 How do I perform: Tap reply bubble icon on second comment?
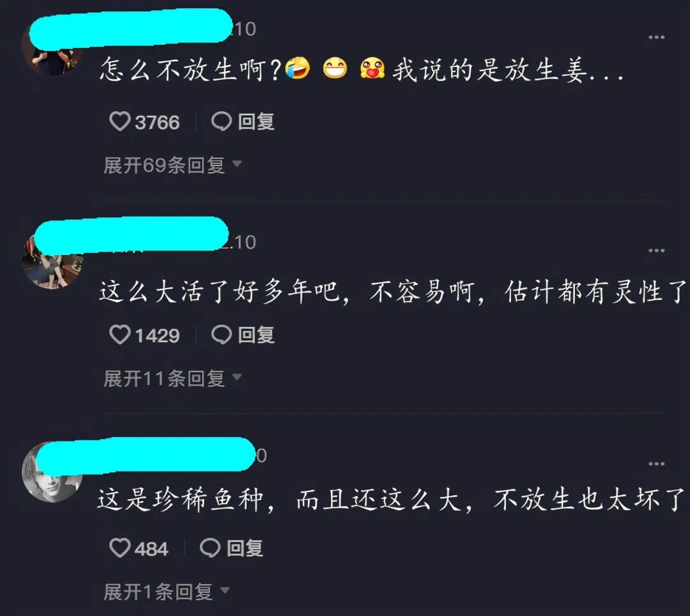coord(221,335)
